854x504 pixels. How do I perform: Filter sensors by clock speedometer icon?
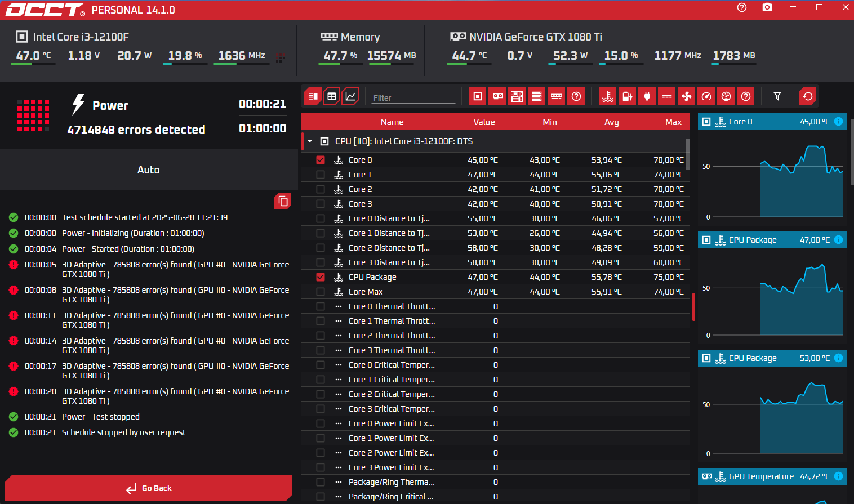click(x=706, y=96)
